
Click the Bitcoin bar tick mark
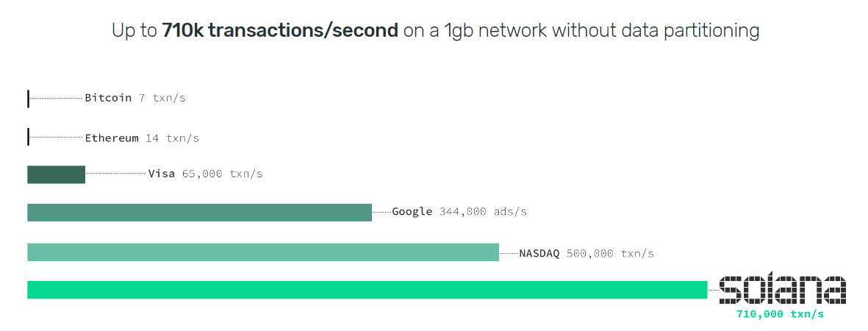(28, 98)
